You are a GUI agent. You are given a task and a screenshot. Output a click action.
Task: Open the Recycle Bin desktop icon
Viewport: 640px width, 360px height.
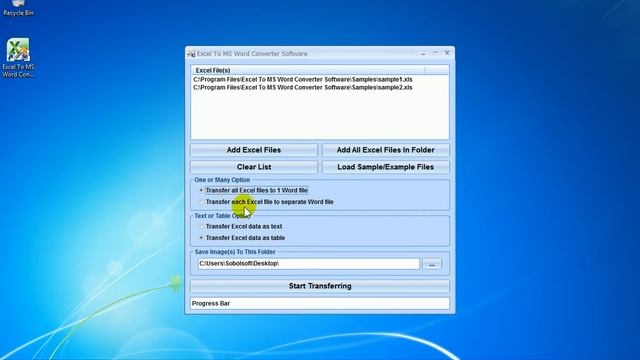coord(18,8)
